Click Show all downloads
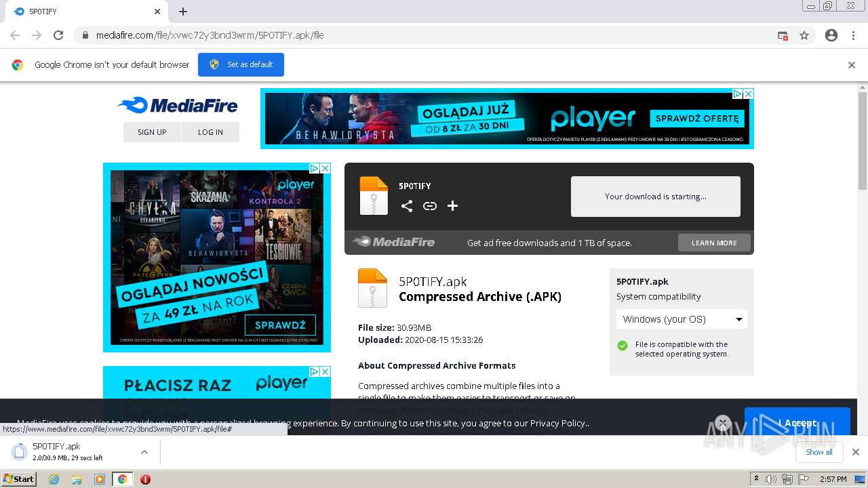This screenshot has height=488, width=868. click(819, 452)
